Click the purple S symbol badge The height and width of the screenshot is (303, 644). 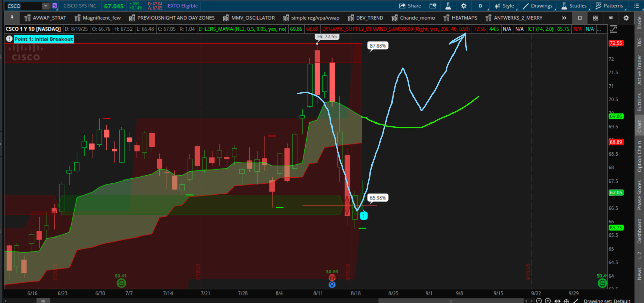coord(55,6)
